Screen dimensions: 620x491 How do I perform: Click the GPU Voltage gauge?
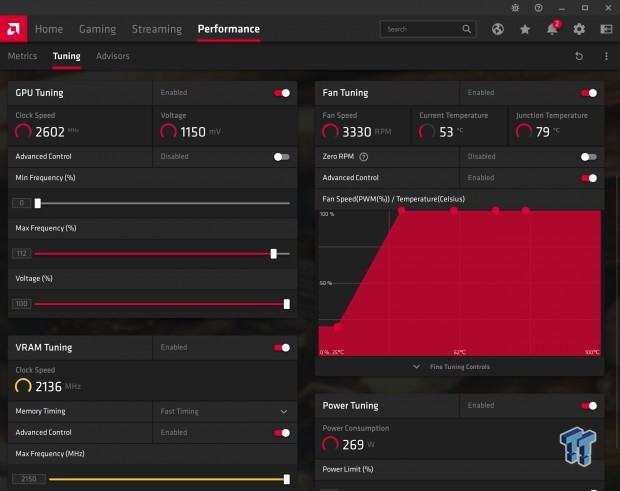pyautogui.click(x=168, y=131)
